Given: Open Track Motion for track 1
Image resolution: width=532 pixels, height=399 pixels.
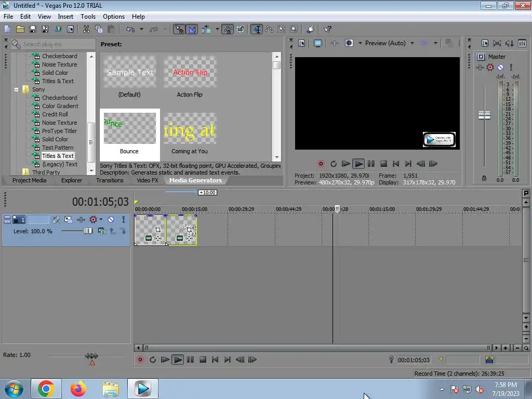Looking at the screenshot, I should (x=68, y=220).
